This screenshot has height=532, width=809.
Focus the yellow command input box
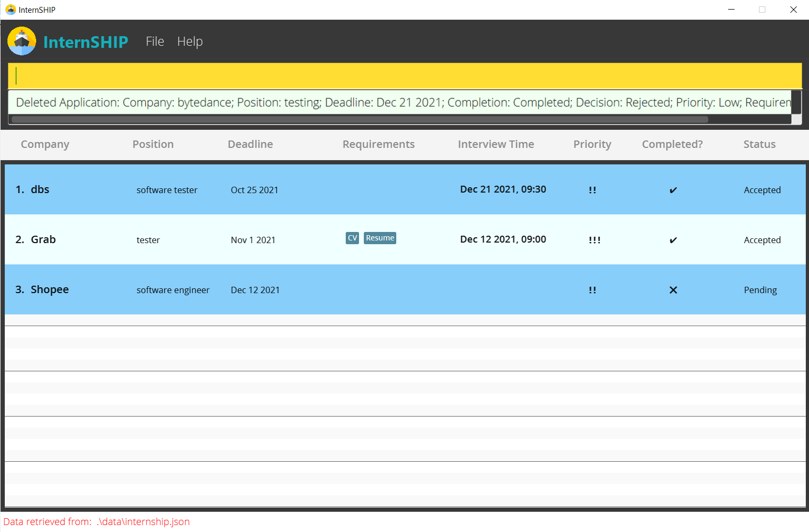pyautogui.click(x=405, y=76)
